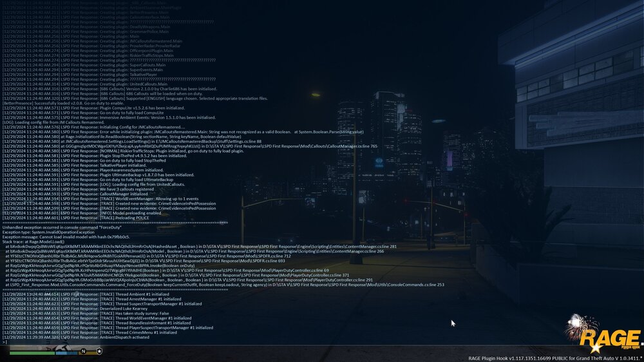The width and height of the screenshot is (644, 362).
Task: Click the 'TalkativePlayer initialized' log line
Action: coord(74,165)
